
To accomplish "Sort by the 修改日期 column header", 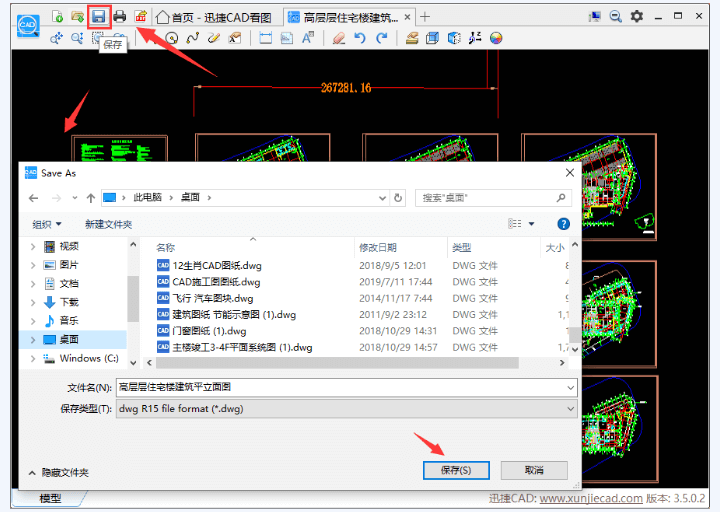I will 378,248.
